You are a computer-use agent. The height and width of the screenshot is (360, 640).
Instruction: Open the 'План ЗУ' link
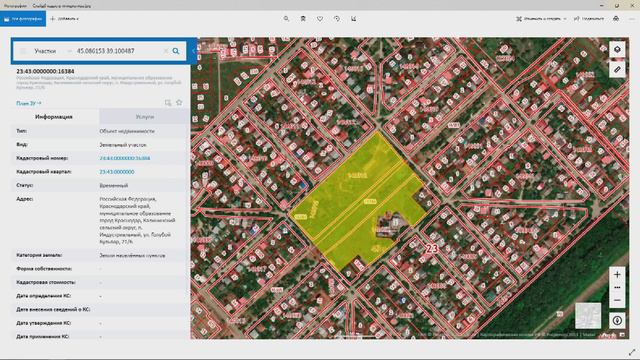point(29,103)
